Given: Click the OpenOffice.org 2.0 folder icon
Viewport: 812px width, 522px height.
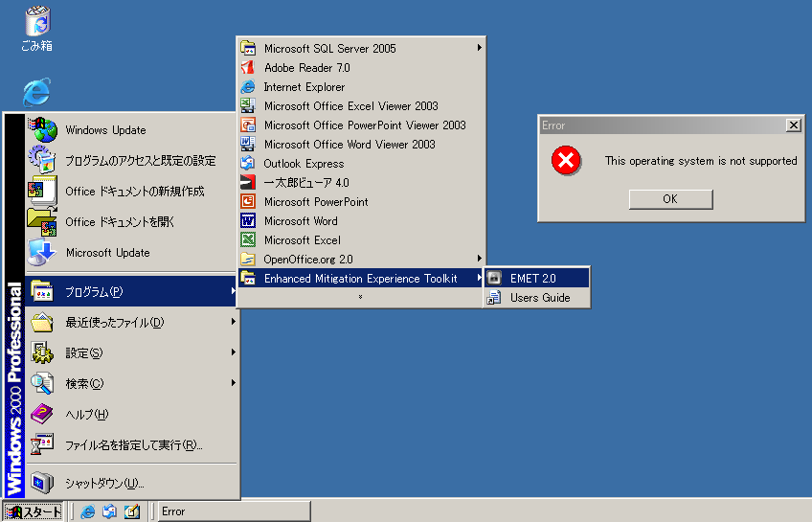Looking at the screenshot, I should pos(248,259).
